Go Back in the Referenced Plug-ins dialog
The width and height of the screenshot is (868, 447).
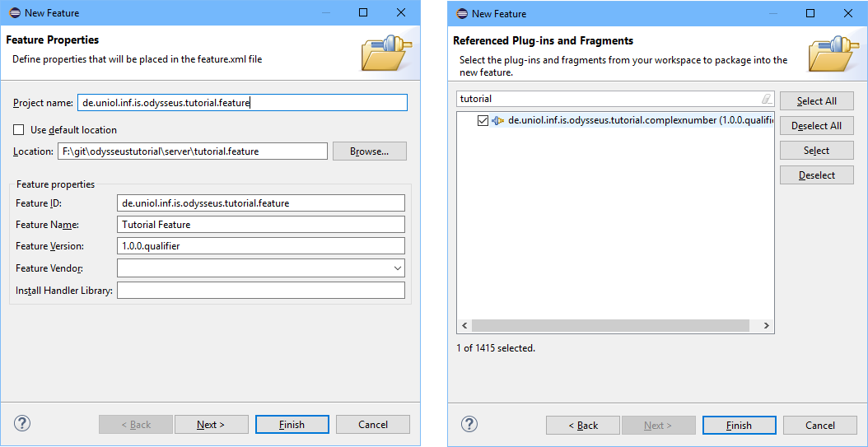[x=583, y=425]
